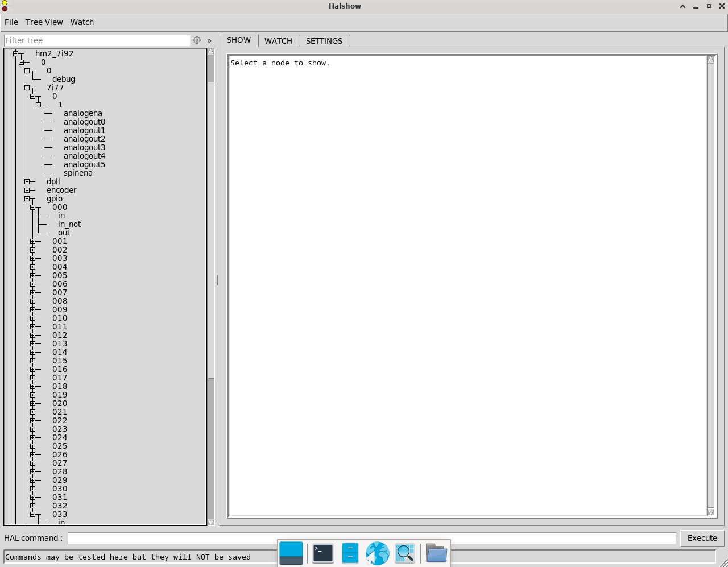
Task: Expand the dpll tree node
Action: pyautogui.click(x=27, y=182)
